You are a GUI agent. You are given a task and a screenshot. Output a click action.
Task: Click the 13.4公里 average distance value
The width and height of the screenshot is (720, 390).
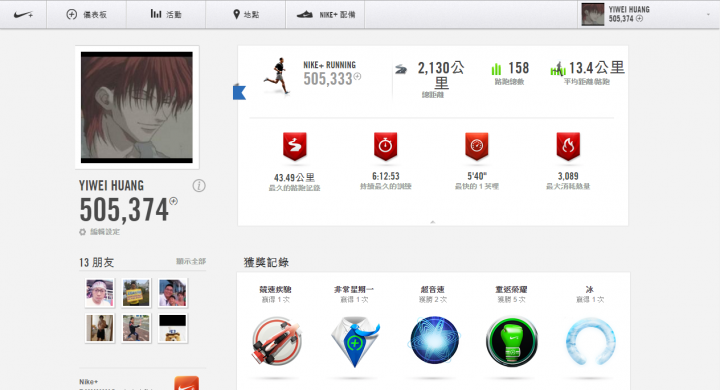pyautogui.click(x=596, y=68)
